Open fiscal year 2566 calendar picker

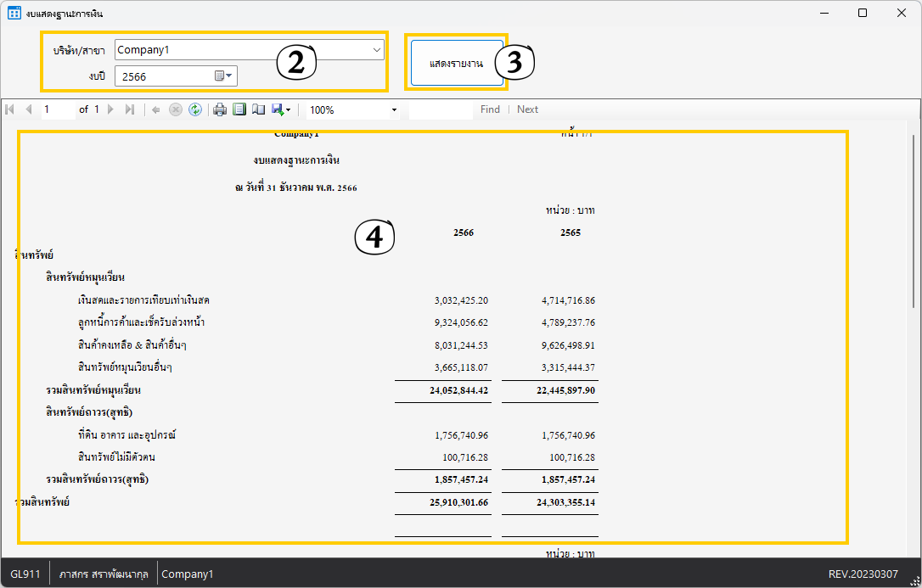tap(223, 76)
